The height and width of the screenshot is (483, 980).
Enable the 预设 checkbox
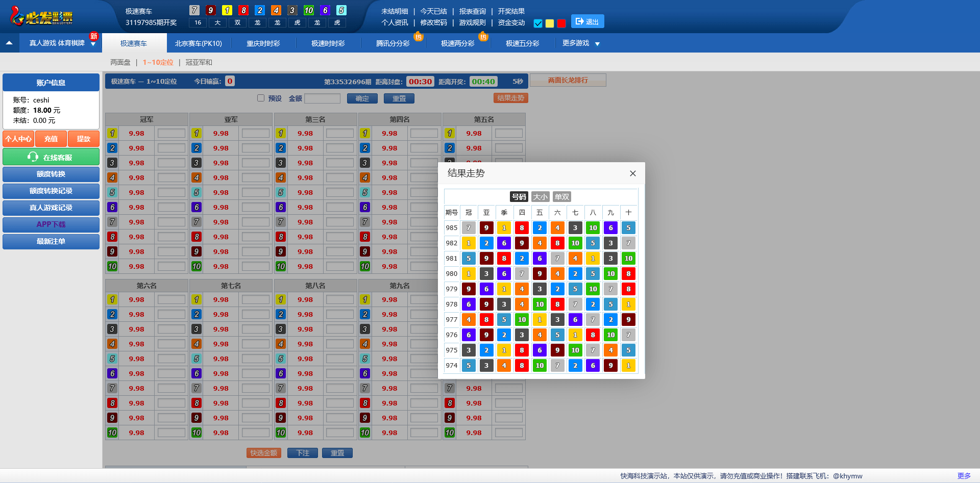coord(261,98)
